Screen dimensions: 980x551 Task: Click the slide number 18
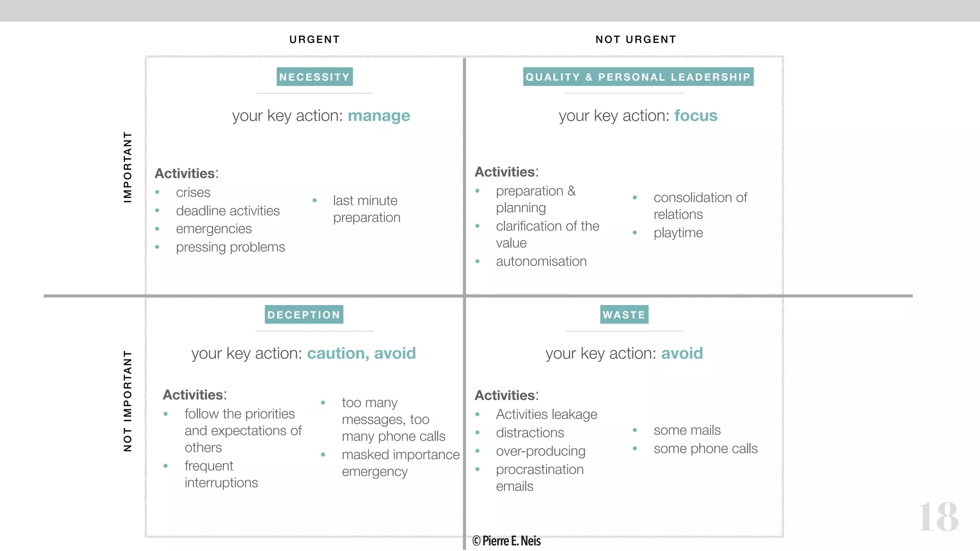click(x=938, y=517)
